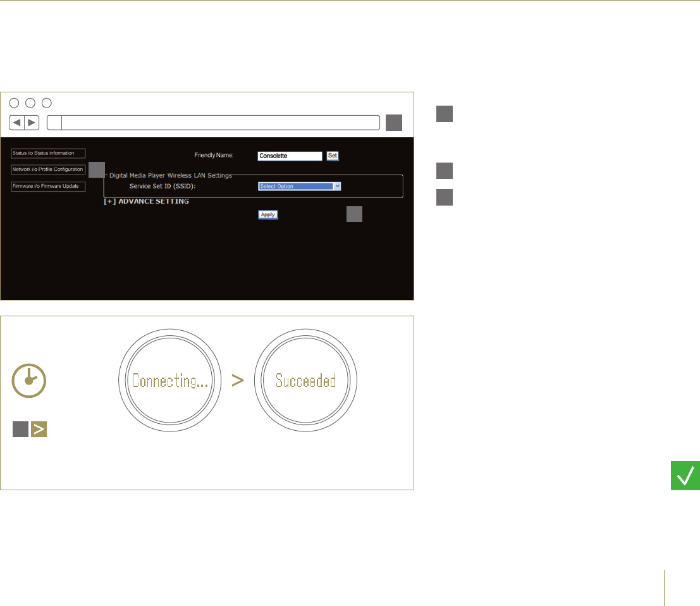Image resolution: width=700 pixels, height=606 pixels.
Task: Click the browser forward arrow button
Action: coord(32,122)
